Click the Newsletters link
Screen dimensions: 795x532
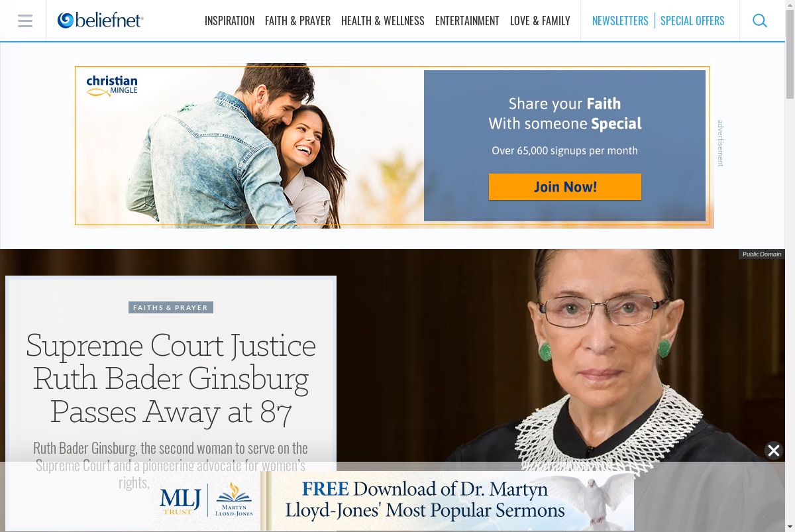click(x=620, y=21)
